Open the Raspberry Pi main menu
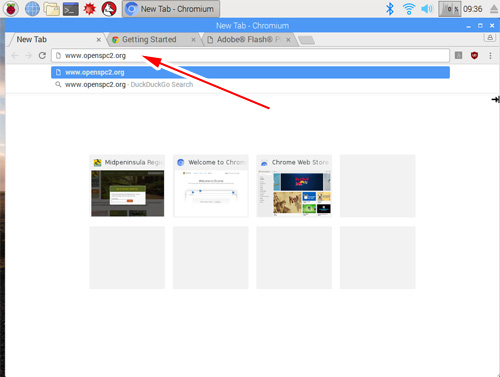This screenshot has width=500, height=377. (x=11, y=9)
